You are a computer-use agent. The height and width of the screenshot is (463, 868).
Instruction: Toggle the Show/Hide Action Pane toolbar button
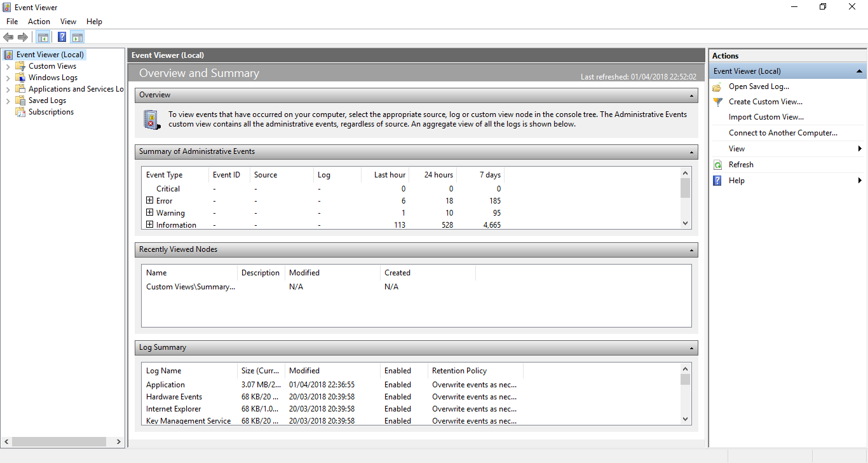78,38
